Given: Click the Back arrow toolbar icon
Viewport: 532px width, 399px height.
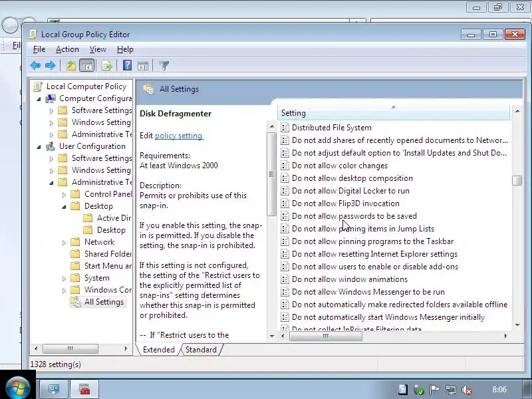Looking at the screenshot, I should point(35,65).
